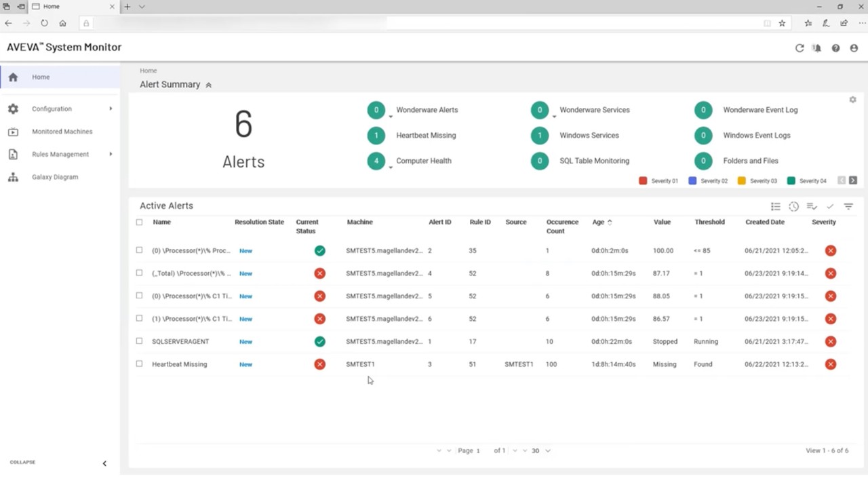Image resolution: width=868 pixels, height=489 pixels.
Task: Go to Galaxy Diagram in the sidebar
Action: (54, 177)
